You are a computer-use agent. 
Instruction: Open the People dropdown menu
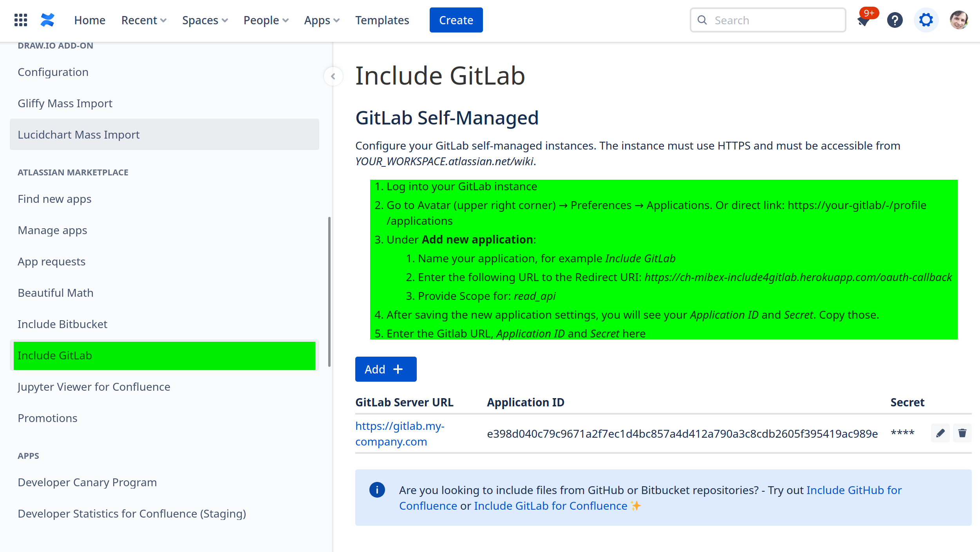click(x=266, y=20)
